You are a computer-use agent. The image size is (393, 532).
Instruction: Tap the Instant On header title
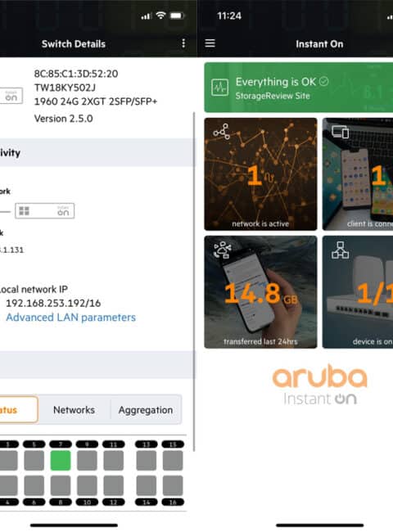click(x=319, y=43)
